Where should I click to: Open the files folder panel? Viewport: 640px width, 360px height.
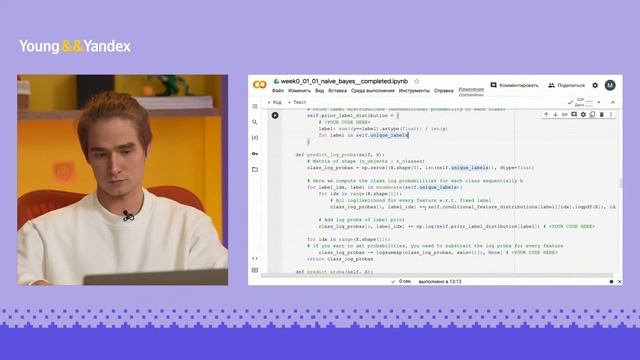pyautogui.click(x=255, y=169)
